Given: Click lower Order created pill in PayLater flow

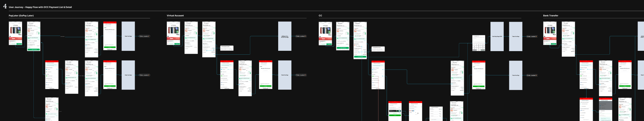Looking at the screenshot, I should [144, 75].
